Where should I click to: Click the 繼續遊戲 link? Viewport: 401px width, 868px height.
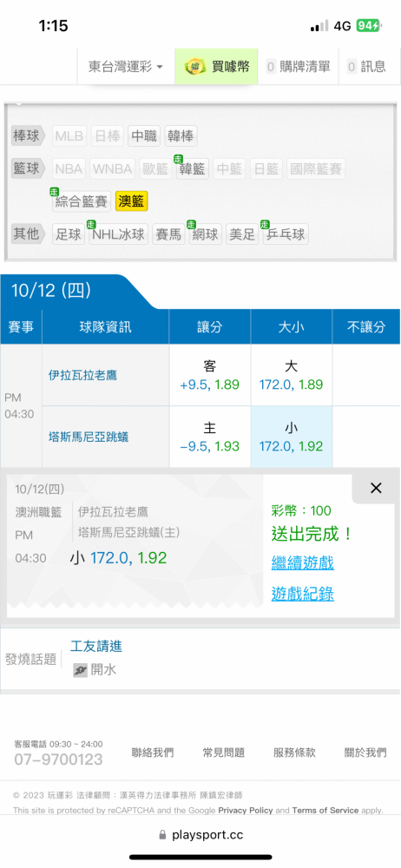coord(302,563)
